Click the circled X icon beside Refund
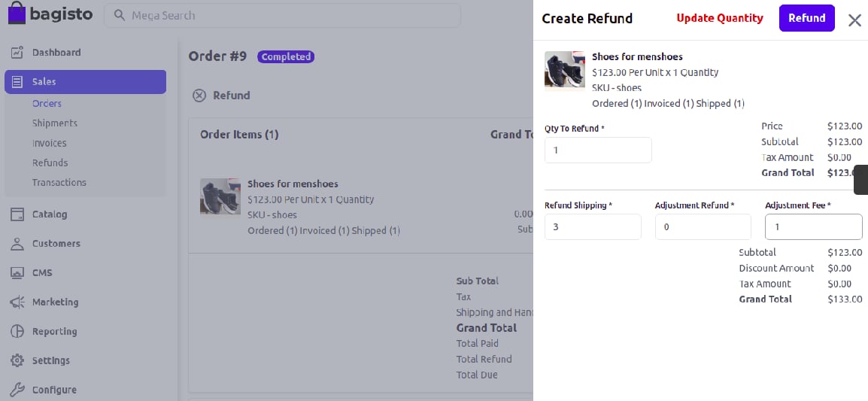Viewport: 868px width, 401px height. click(199, 96)
